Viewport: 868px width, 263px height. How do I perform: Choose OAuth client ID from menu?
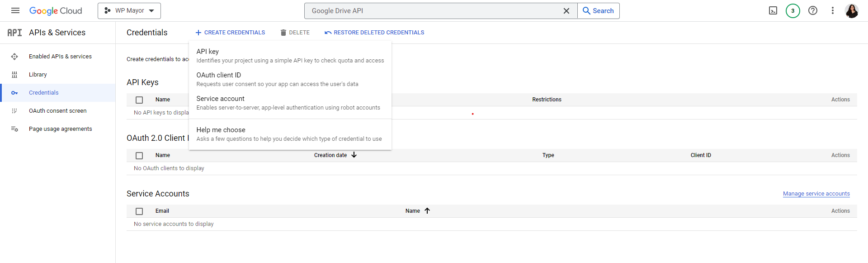(219, 75)
